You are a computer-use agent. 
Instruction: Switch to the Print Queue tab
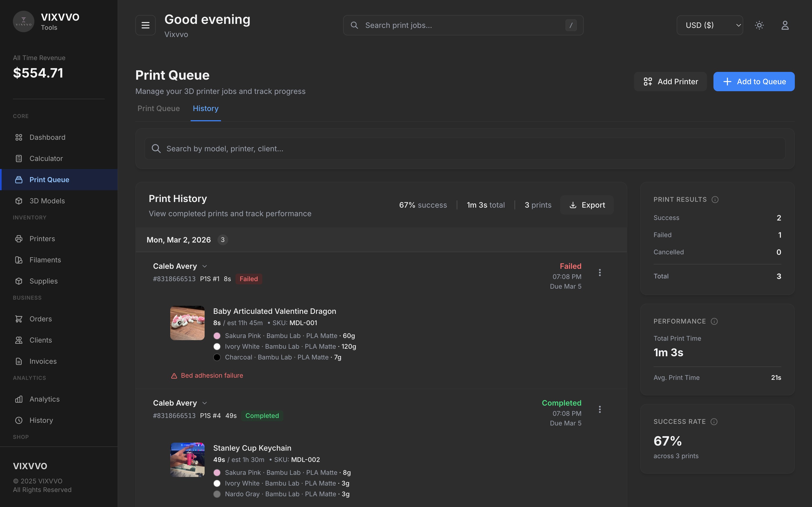click(158, 109)
